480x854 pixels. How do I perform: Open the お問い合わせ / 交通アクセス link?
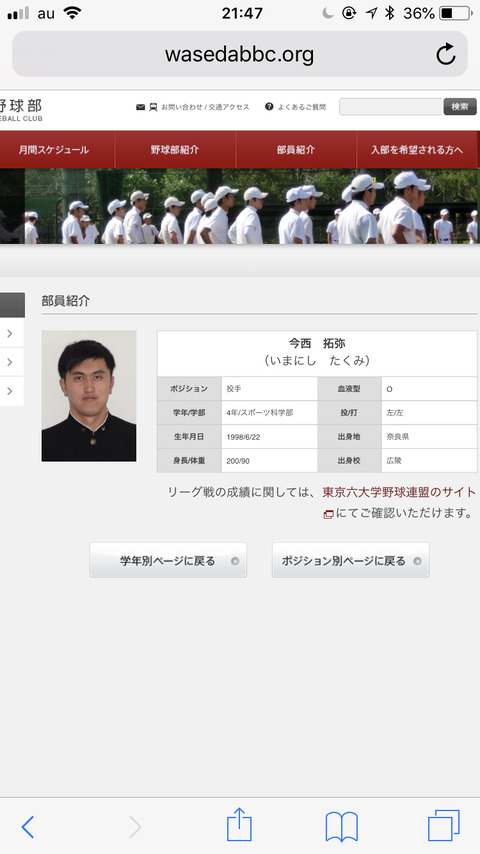(x=205, y=107)
